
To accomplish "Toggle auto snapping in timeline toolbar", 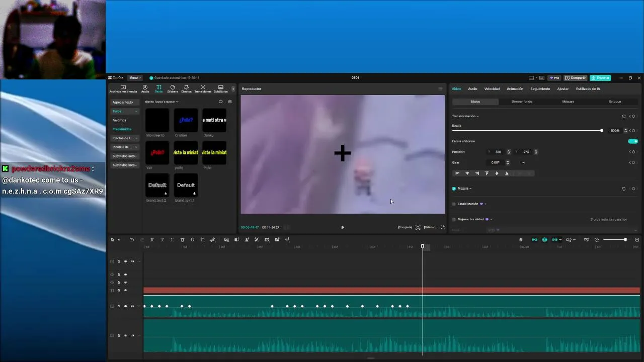I will pos(545,240).
